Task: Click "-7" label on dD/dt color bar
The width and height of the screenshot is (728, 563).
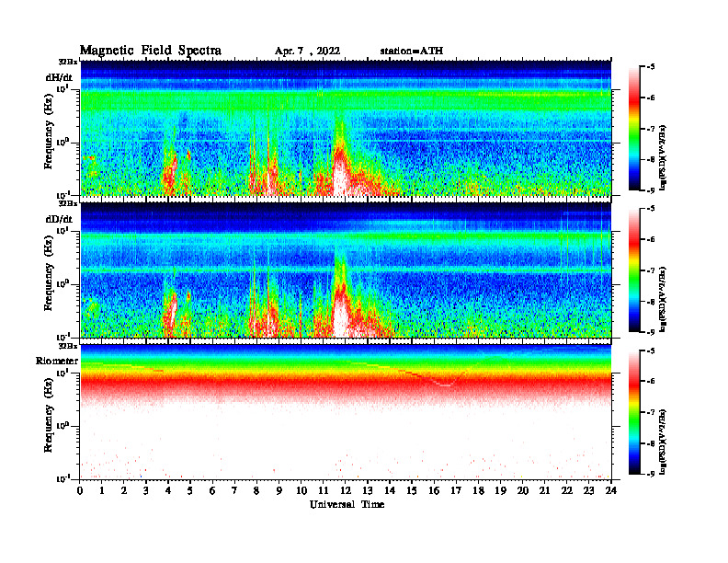Action: (651, 270)
